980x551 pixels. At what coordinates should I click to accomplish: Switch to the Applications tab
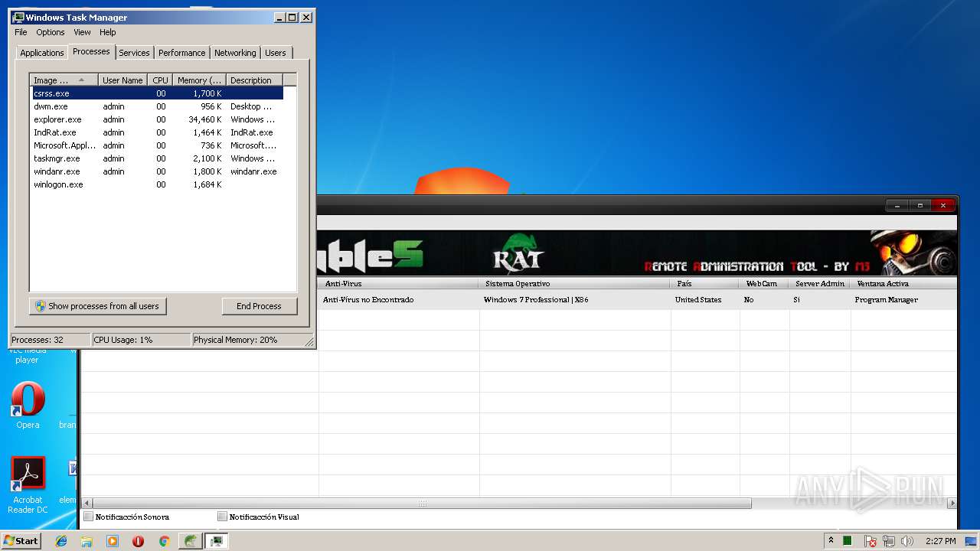[41, 53]
